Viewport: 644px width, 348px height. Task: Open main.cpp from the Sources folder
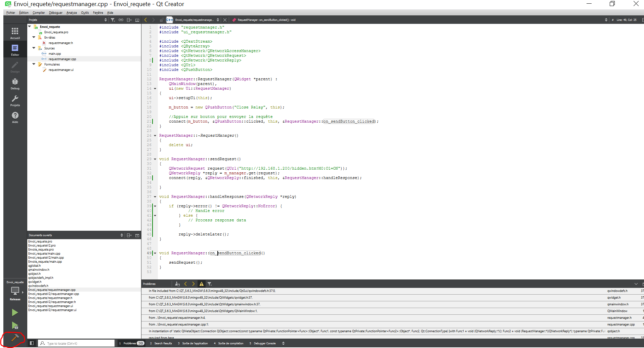click(54, 54)
